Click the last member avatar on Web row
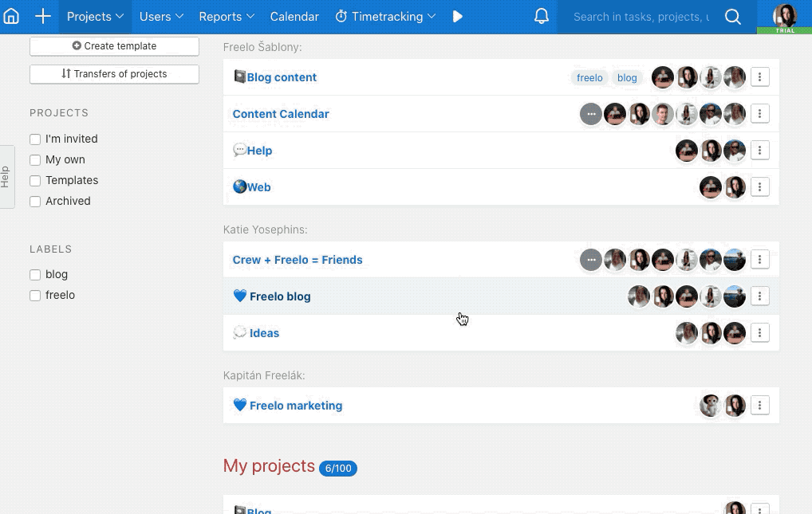This screenshot has width=812, height=514. [735, 186]
